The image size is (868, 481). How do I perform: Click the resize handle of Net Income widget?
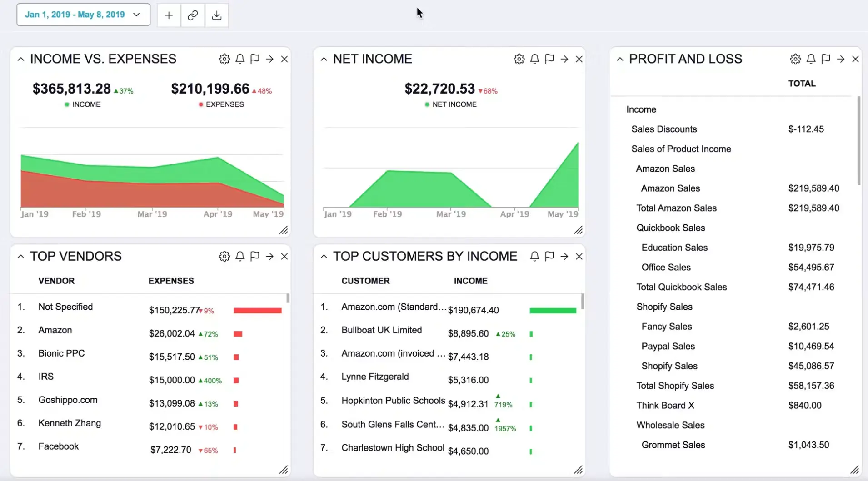click(x=578, y=230)
